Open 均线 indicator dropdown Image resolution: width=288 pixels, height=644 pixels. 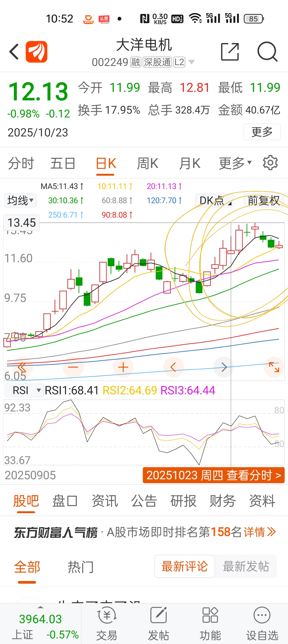click(20, 200)
